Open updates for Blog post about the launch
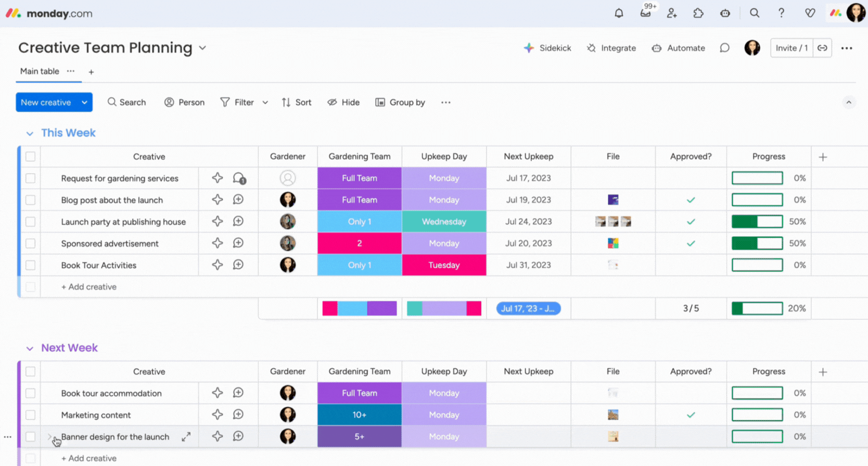The width and height of the screenshot is (868, 466). 238,200
